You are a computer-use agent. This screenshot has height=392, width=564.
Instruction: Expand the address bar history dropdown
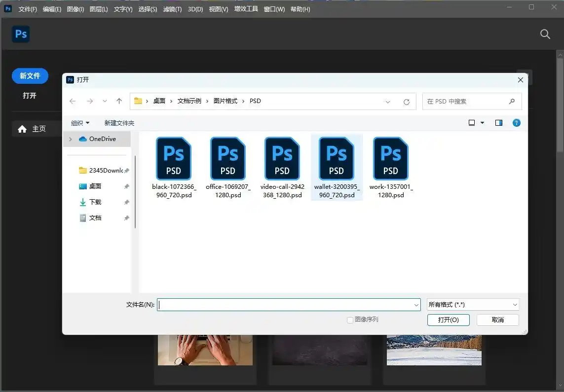tap(388, 102)
